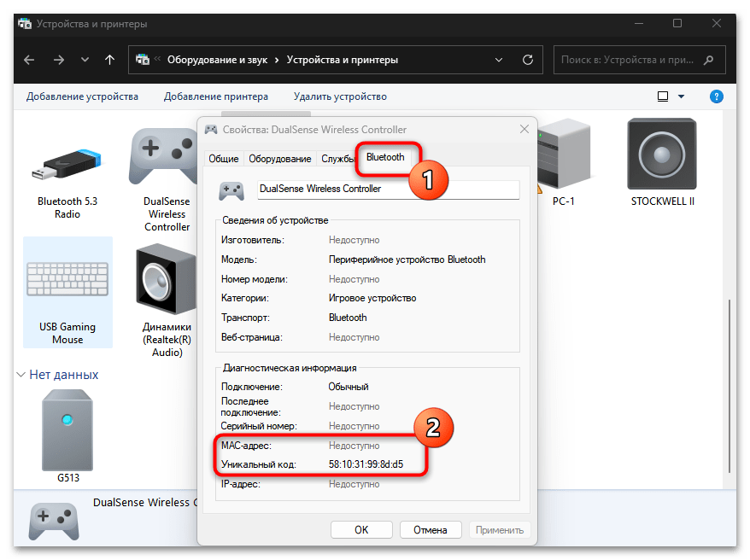Close the DualSense properties dialog
Screen dimensions: 750x560
pos(524,129)
